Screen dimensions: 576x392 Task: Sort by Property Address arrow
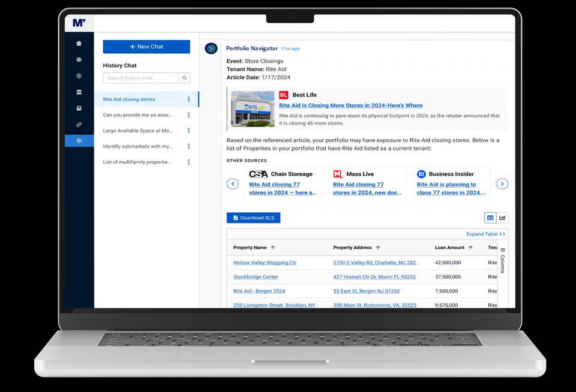378,248
